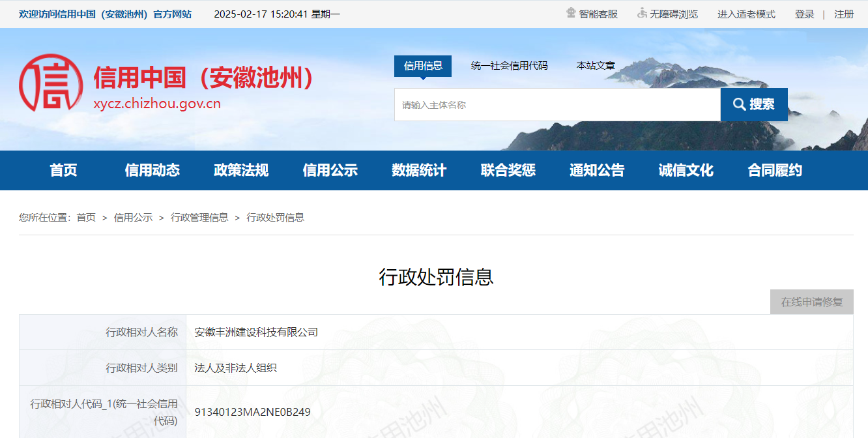Viewport: 868px width, 438px height.
Task: Click the company name 安徽丰洲建设科技有限公司
Action: point(256,332)
